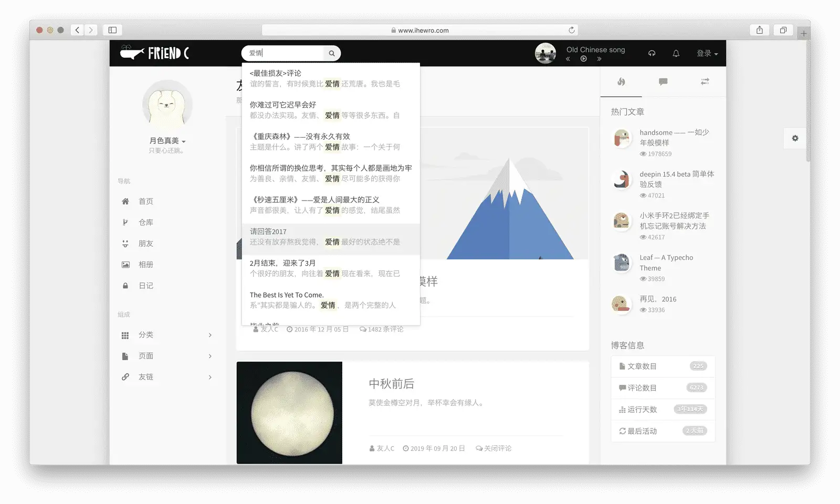Open a new Safari tab
Screen dimensions: 840x504
[x=803, y=34]
